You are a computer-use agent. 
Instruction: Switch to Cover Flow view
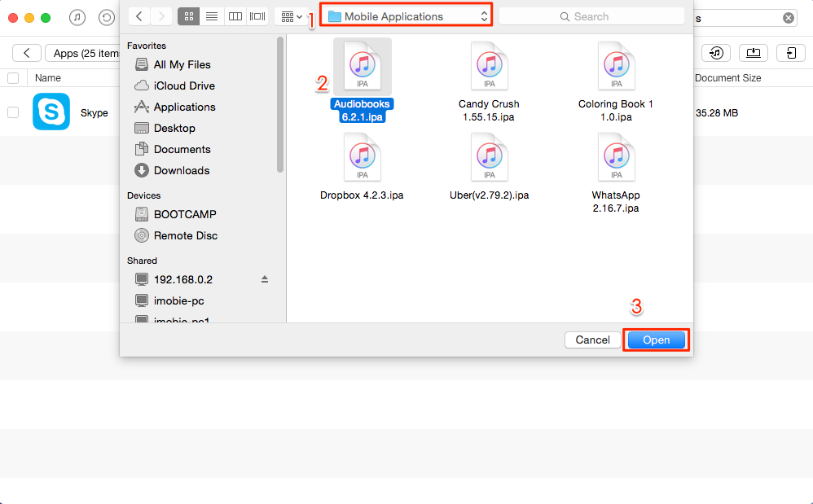(x=257, y=16)
